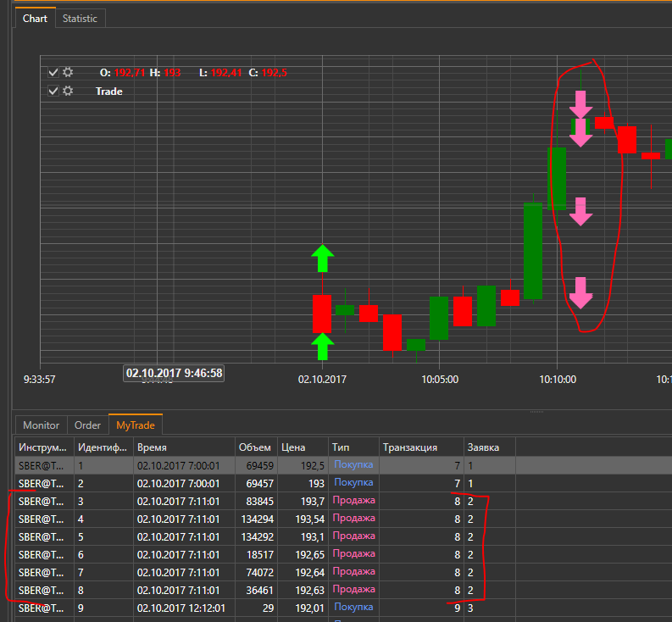Go to the Order tab

[x=87, y=425]
